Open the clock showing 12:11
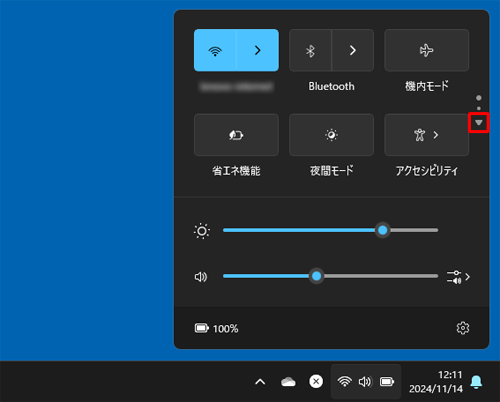 [x=436, y=382]
